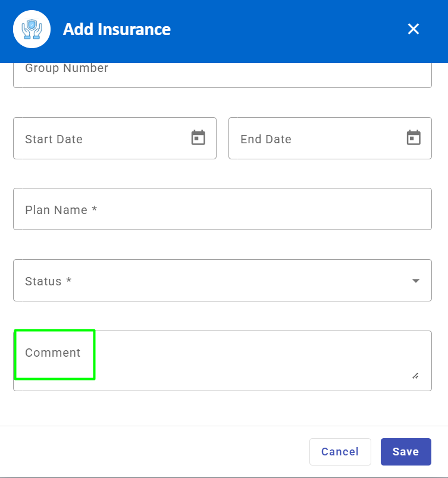Focus the Group Number input field

point(222,74)
